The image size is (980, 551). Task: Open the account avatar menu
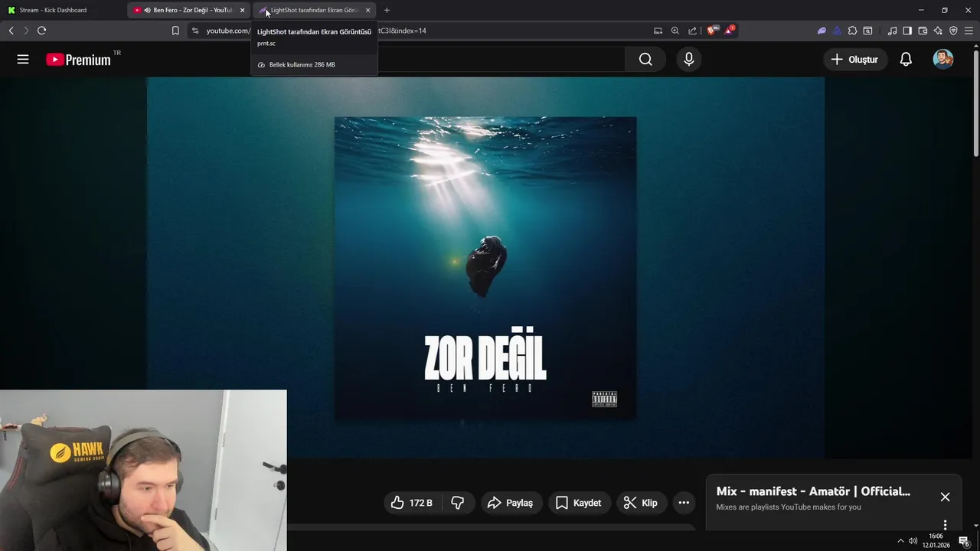click(x=943, y=59)
